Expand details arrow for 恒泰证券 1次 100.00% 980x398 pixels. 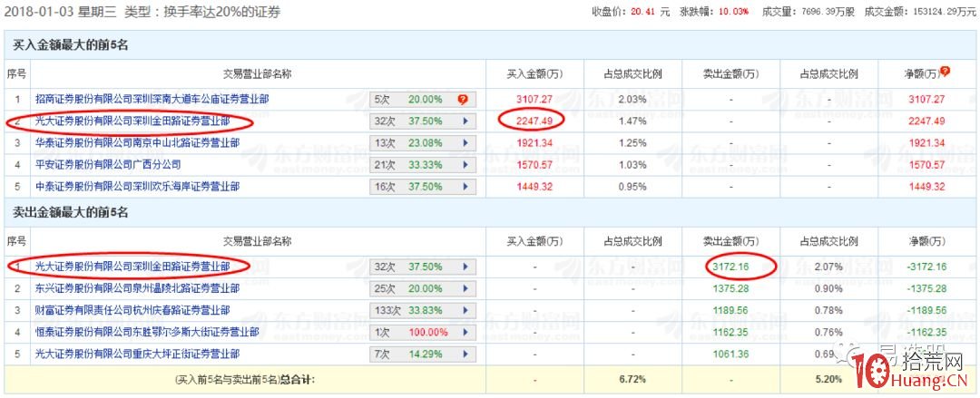pos(465,333)
